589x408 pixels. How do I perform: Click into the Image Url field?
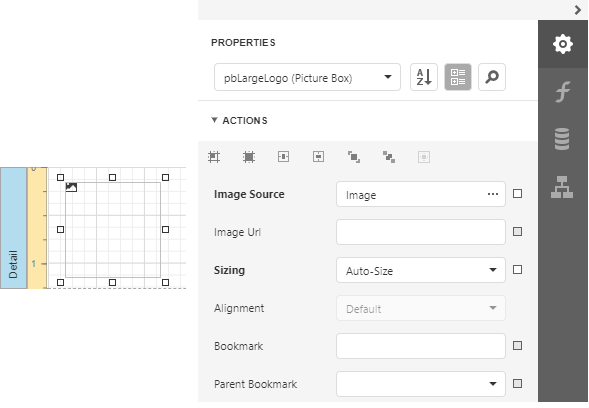click(421, 232)
